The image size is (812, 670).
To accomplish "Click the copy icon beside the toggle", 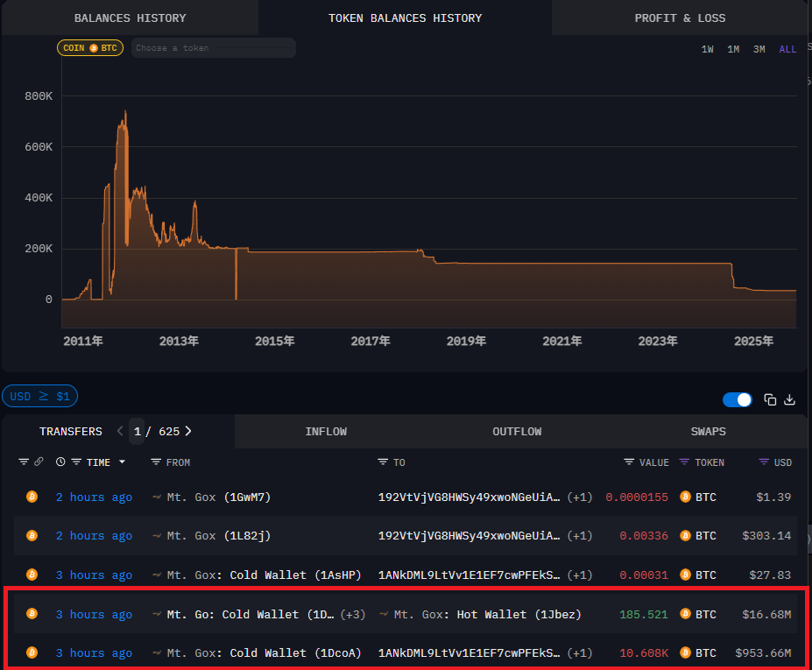I will click(770, 400).
